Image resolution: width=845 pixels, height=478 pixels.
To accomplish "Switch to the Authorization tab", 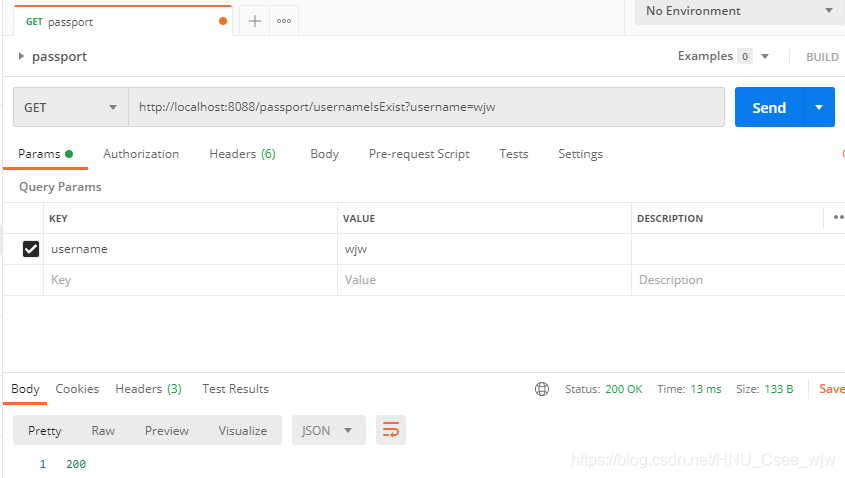I will tap(141, 154).
